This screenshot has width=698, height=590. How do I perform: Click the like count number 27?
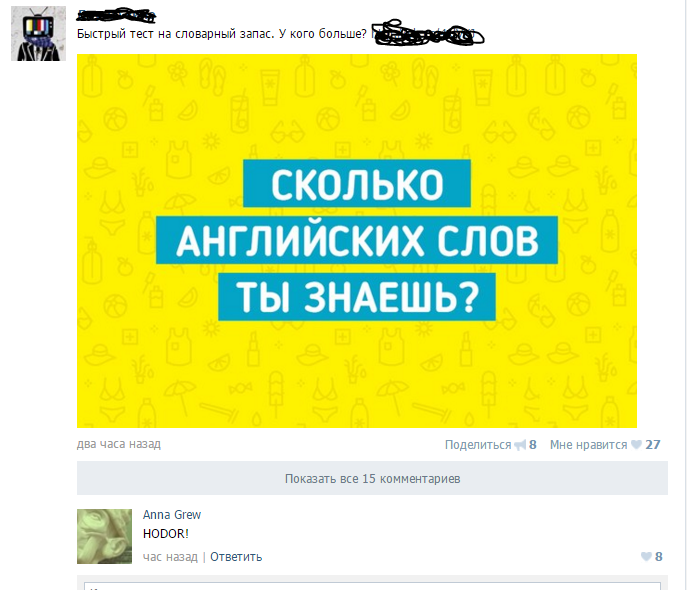(653, 445)
